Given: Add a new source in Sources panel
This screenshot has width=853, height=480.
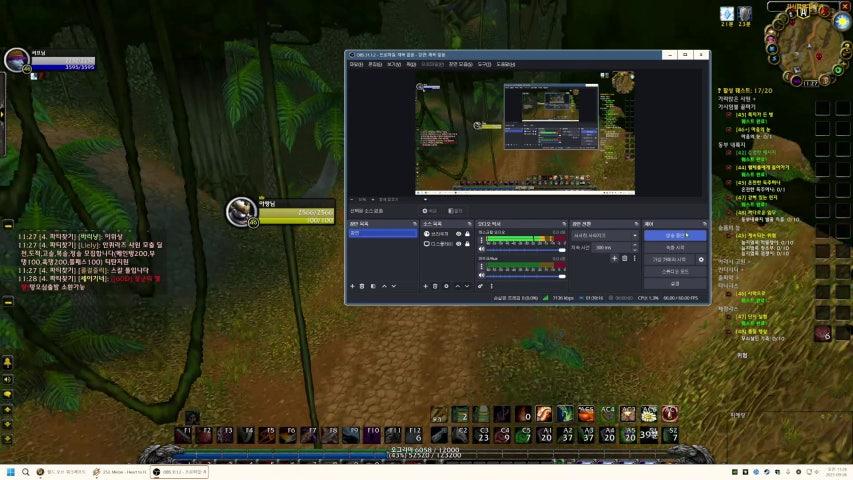Looking at the screenshot, I should point(425,286).
